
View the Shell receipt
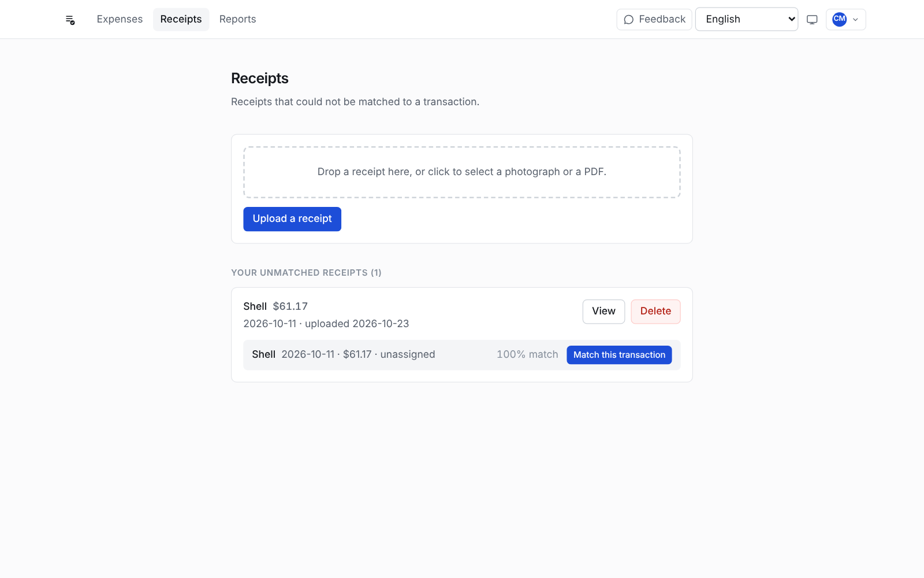coord(603,312)
